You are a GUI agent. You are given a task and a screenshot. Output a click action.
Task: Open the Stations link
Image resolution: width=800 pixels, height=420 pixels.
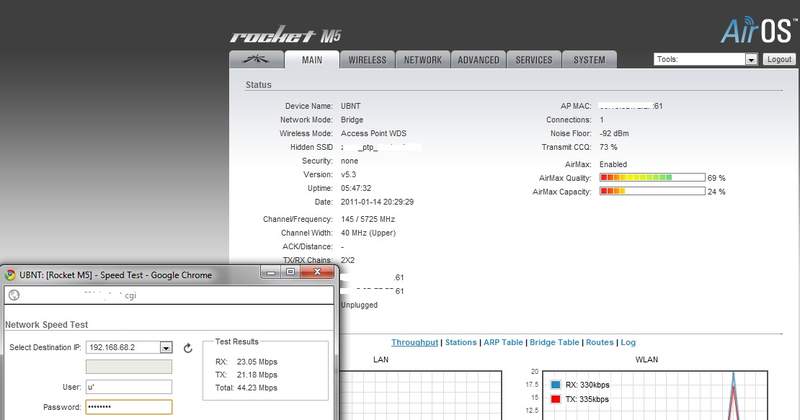(x=461, y=342)
